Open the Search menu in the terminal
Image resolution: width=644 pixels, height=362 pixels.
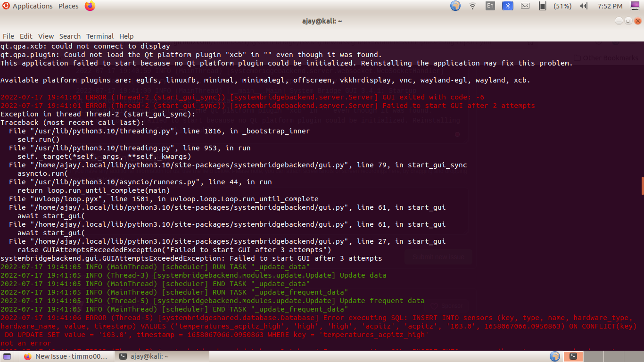(x=70, y=36)
